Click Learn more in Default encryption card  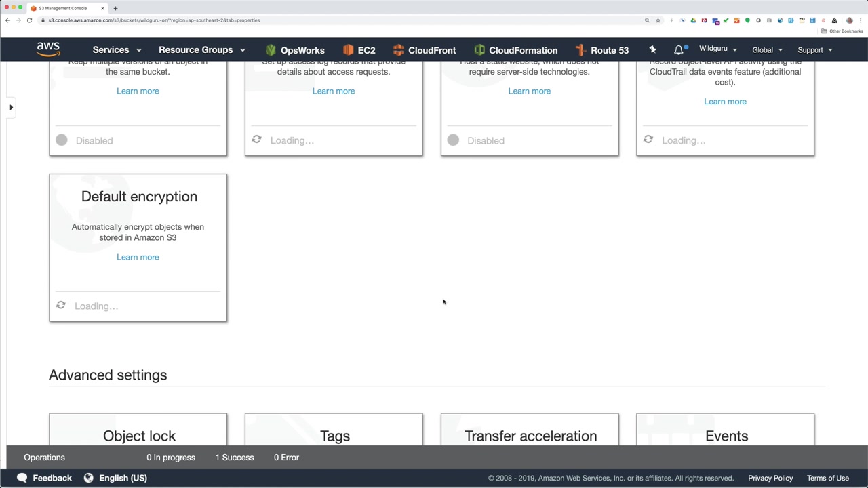[x=138, y=257]
